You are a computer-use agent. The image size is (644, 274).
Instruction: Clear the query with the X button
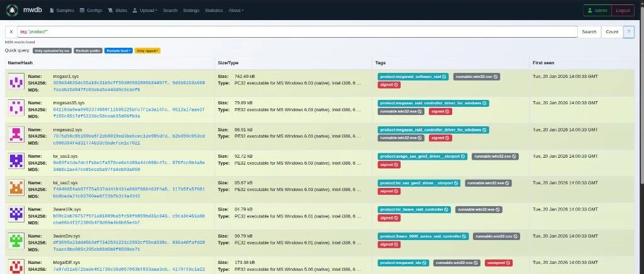[11, 31]
